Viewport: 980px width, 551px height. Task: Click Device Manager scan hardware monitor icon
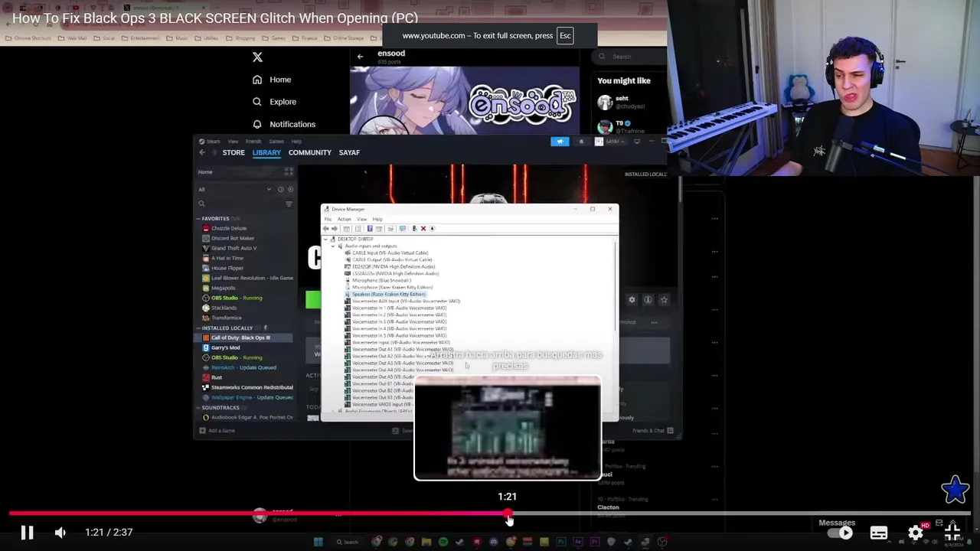(x=403, y=229)
